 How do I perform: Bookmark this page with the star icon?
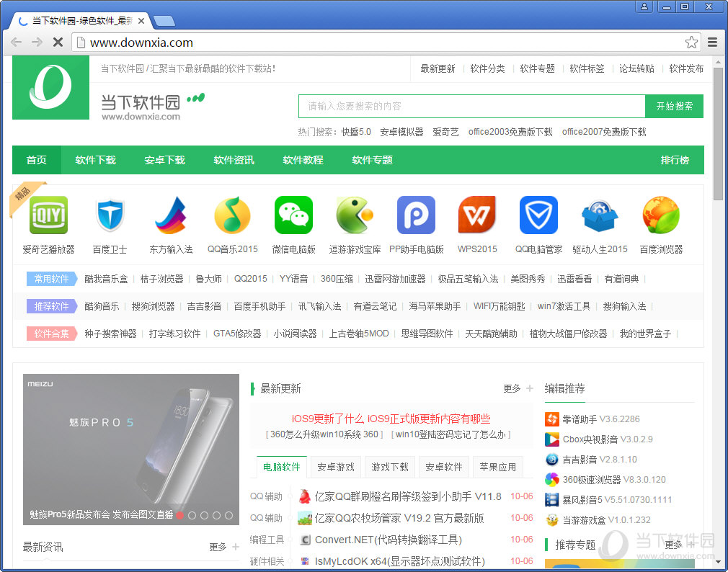coord(691,43)
